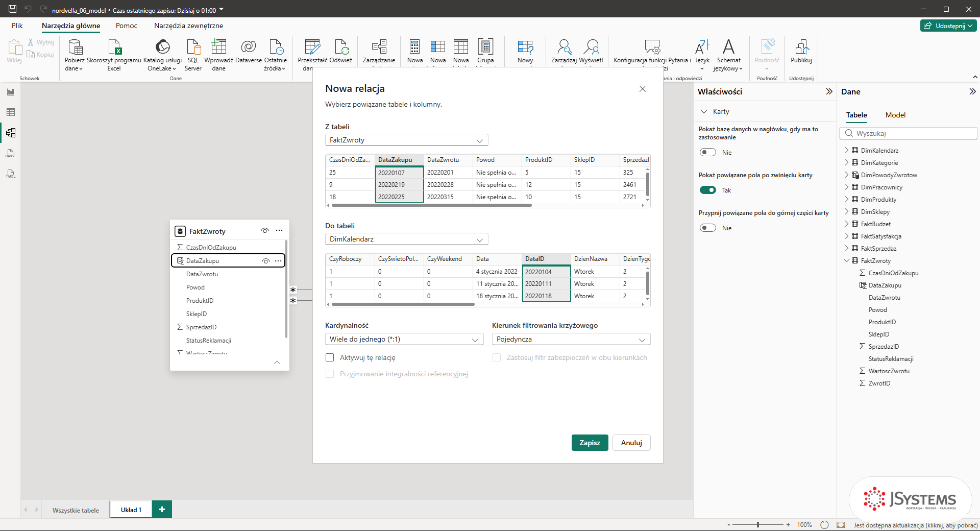The image size is (980, 531).
Task: Open Kierunek filtrowania krzyżowego dropdown
Action: click(x=571, y=339)
